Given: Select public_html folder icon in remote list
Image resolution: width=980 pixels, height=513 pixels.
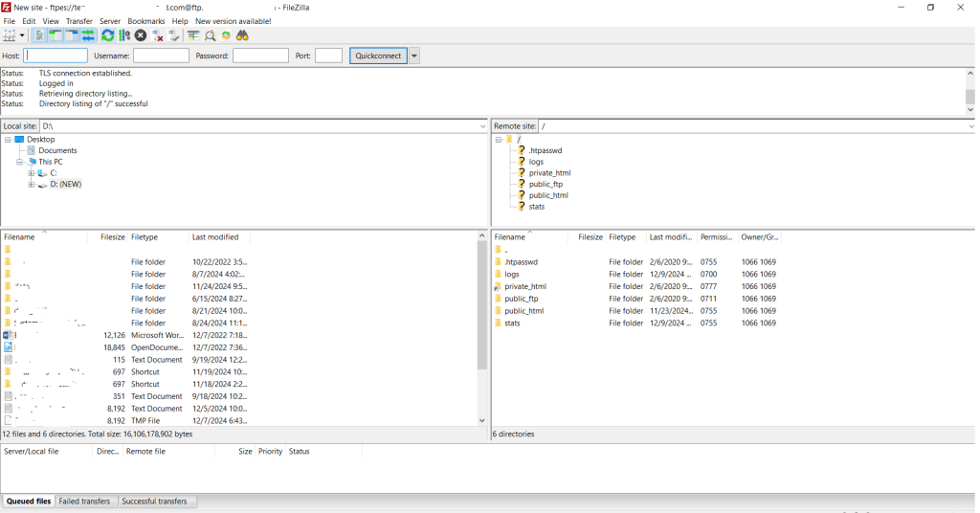Looking at the screenshot, I should click(x=498, y=311).
